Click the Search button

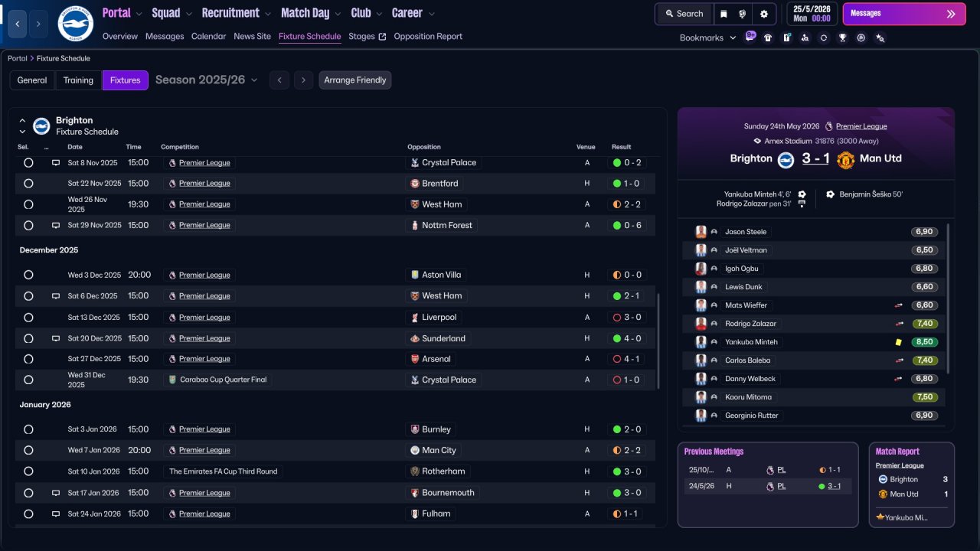[684, 14]
